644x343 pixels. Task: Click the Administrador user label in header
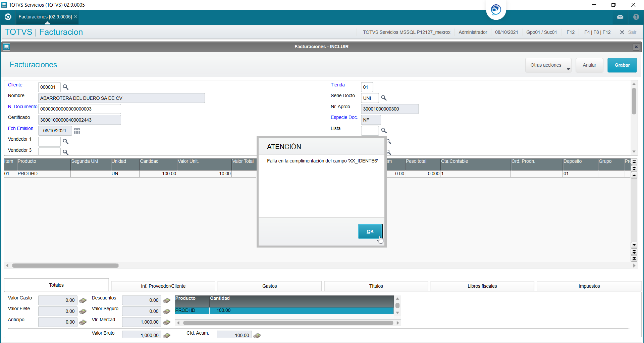click(x=473, y=32)
